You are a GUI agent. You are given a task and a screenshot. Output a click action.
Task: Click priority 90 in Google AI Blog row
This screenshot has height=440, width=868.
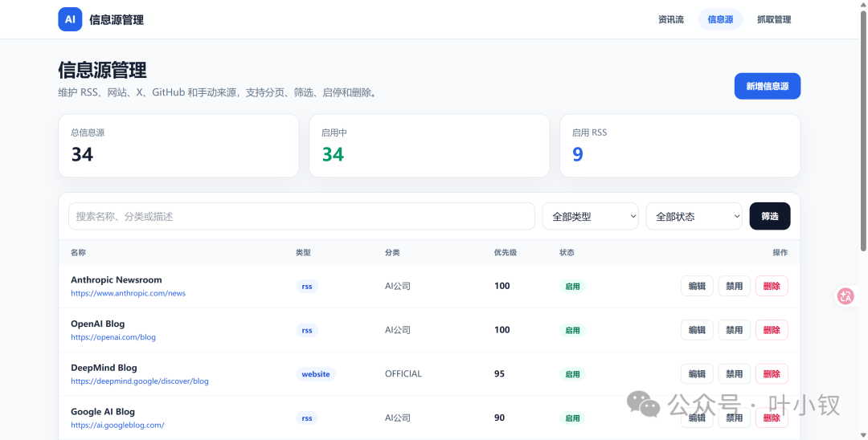click(x=499, y=418)
